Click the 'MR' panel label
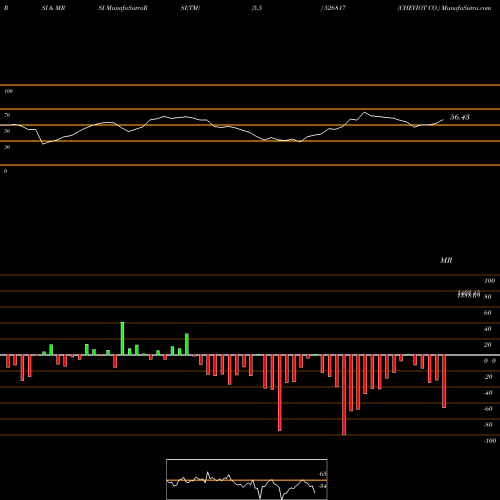The image size is (500, 500). tap(446, 260)
